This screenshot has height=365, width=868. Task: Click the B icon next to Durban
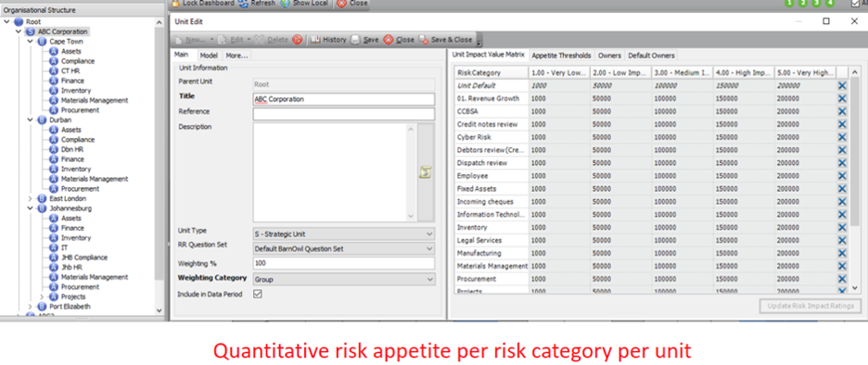(42, 120)
